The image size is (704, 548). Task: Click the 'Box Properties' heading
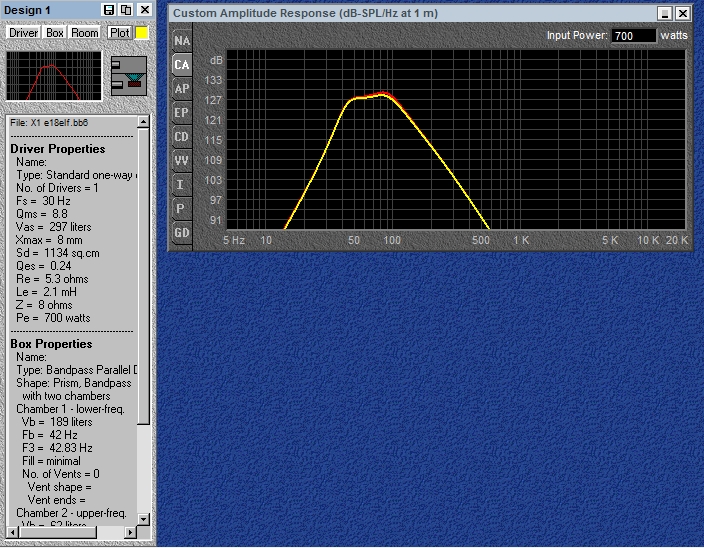pyautogui.click(x=51, y=344)
